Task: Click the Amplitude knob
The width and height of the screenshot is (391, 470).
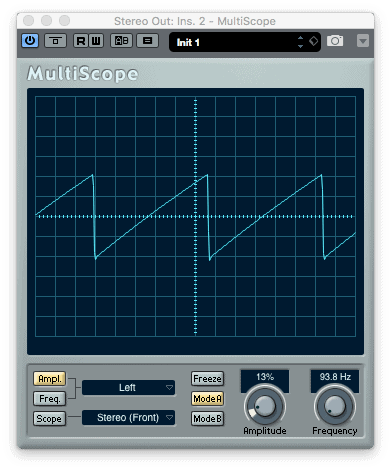Action: coord(265,406)
